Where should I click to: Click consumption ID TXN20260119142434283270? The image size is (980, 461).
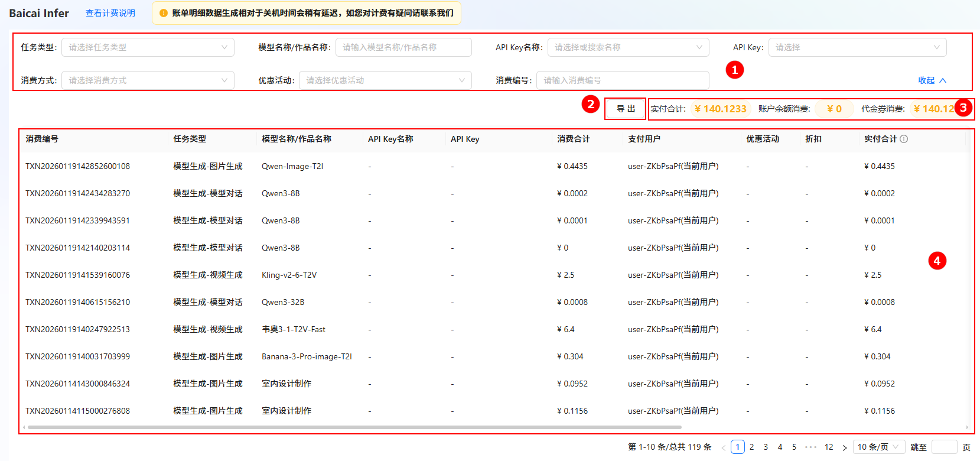(x=77, y=193)
